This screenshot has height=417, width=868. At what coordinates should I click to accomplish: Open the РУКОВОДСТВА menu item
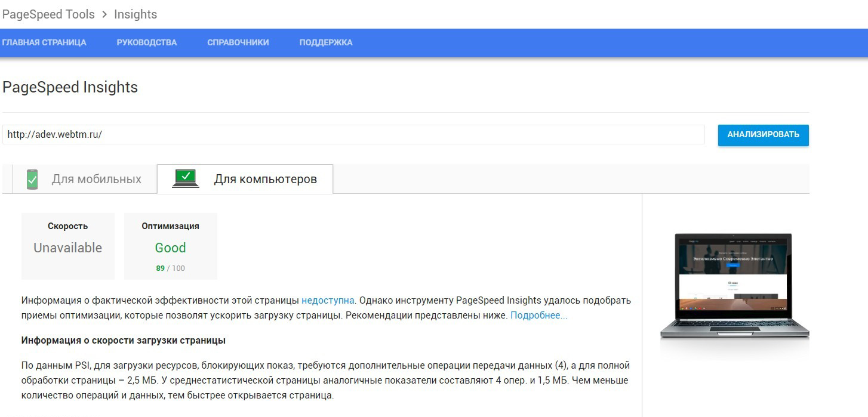[147, 43]
